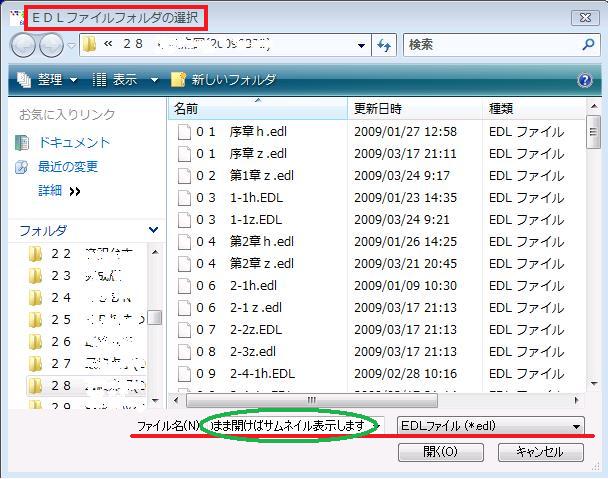The width and height of the screenshot is (608, 479).
Task: Expand 詳細 to show more links
Action: [x=59, y=190]
